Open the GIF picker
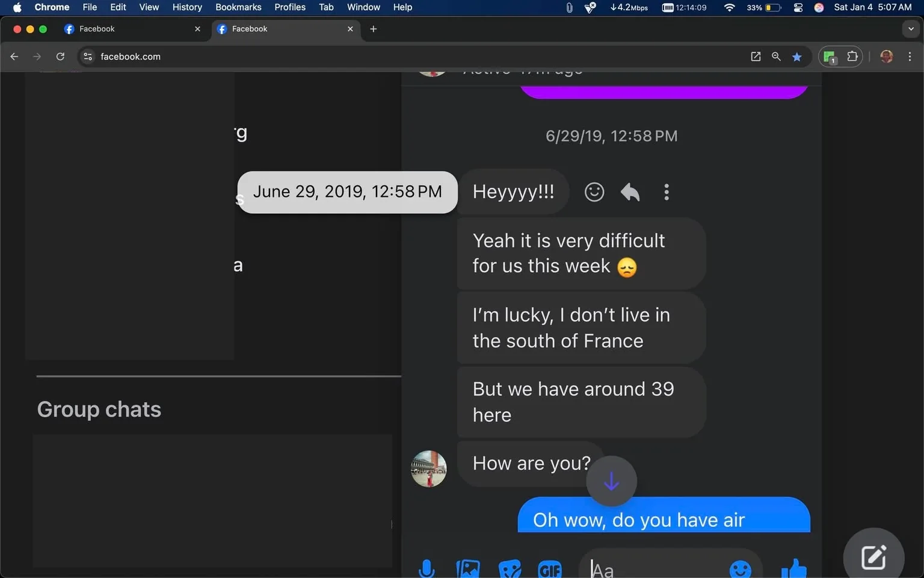 click(x=550, y=569)
